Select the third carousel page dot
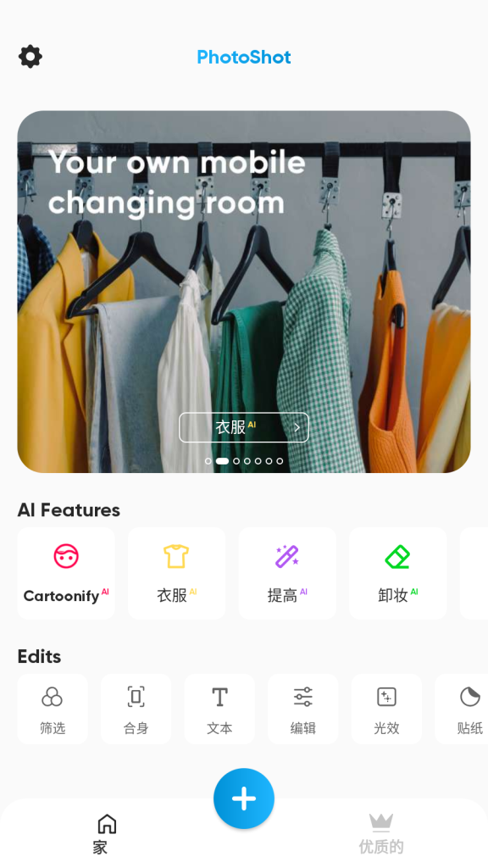 (x=236, y=461)
